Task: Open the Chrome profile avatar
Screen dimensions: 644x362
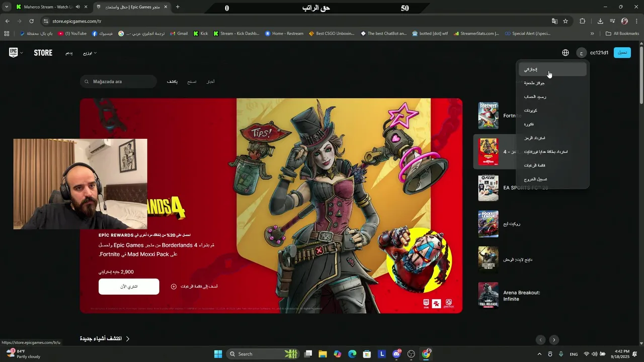Action: tap(624, 21)
